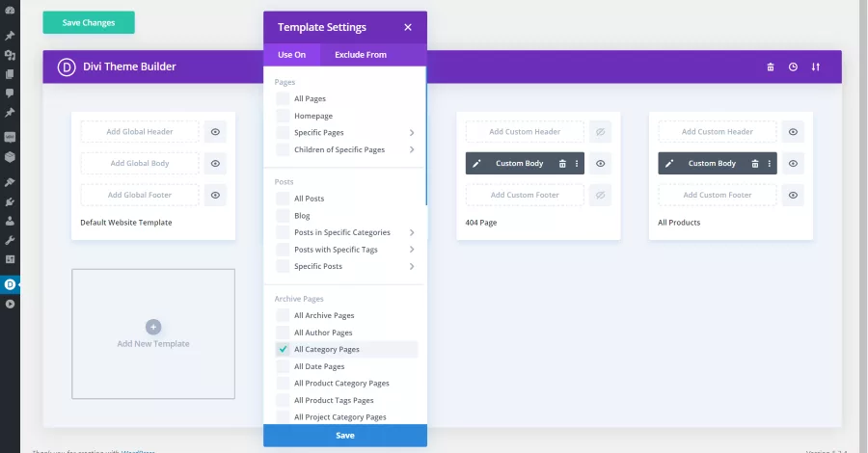Open the WordPress Dashboard sidebar icon
This screenshot has width=868, height=453.
[x=10, y=10]
